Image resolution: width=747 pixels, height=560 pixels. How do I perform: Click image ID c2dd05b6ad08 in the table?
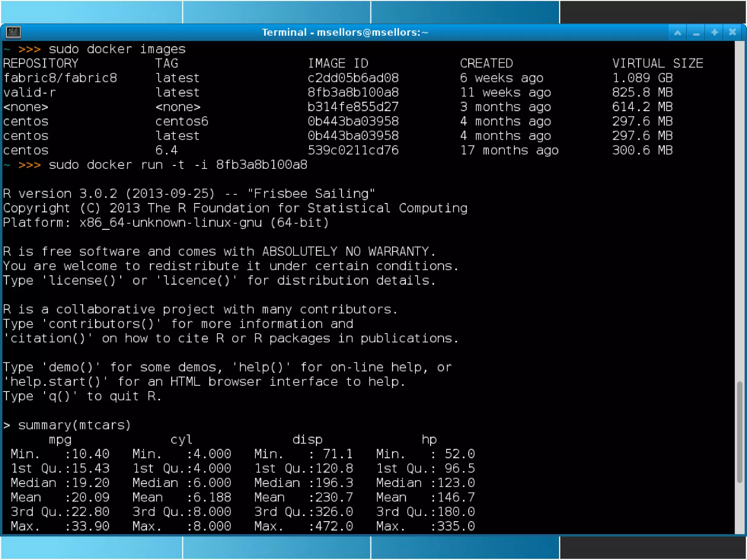(353, 78)
